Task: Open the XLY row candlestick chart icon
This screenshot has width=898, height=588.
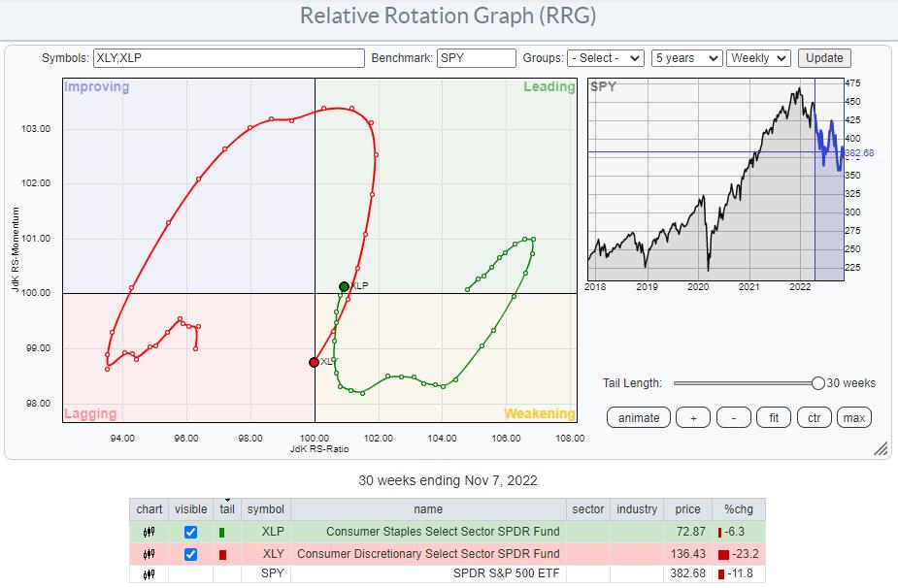Action: (x=150, y=554)
